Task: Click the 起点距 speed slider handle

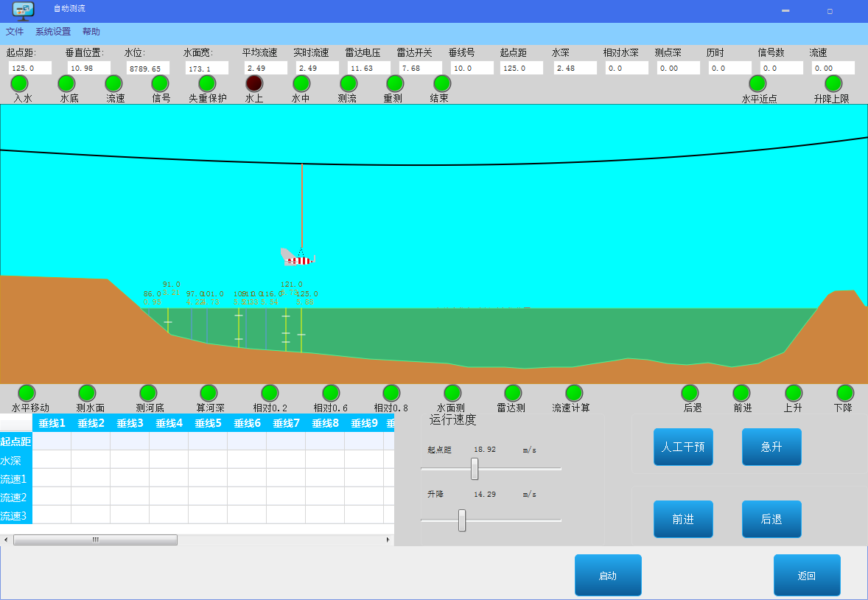Action: pos(475,469)
